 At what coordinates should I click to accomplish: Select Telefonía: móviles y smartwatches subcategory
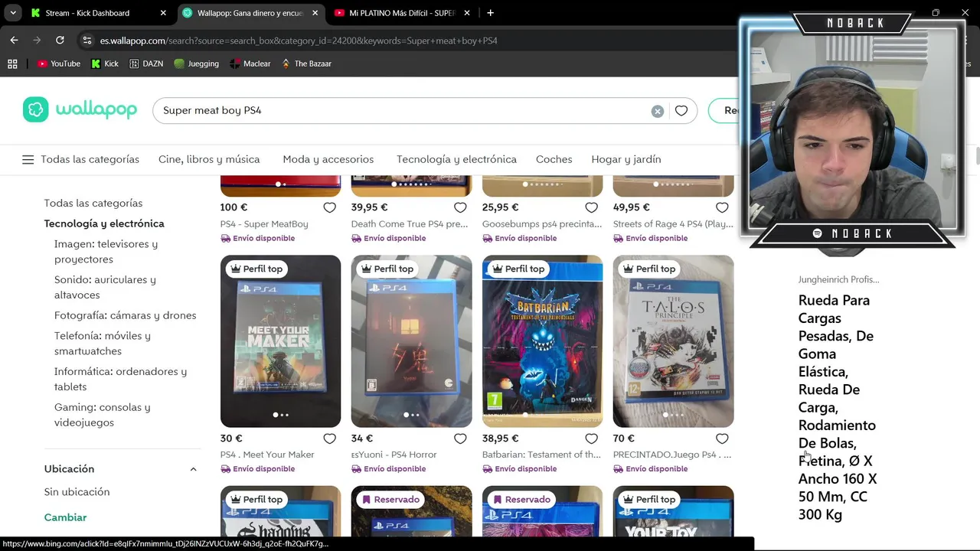tap(102, 344)
